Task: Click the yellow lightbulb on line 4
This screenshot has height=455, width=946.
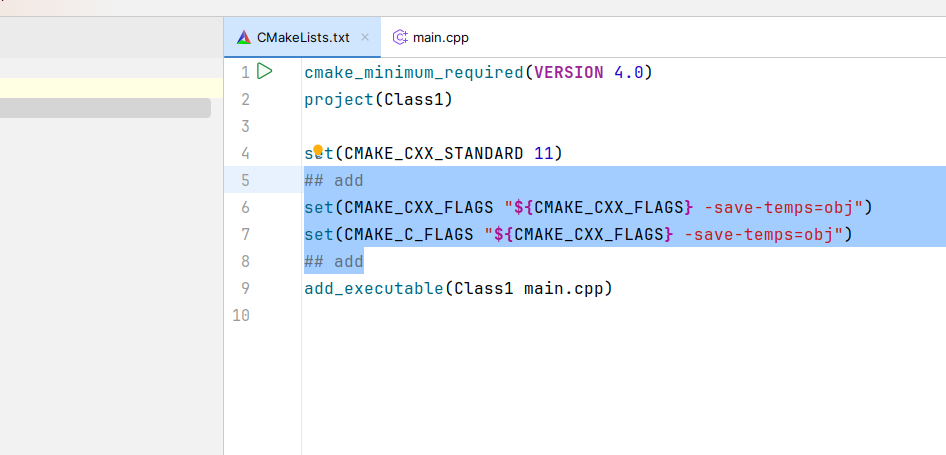Action: point(318,150)
